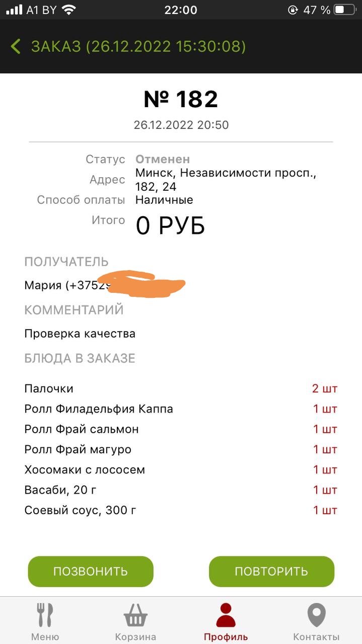The width and height of the screenshot is (362, 644).
Task: Select the Хосомаки с лососем item
Action: coord(85,470)
